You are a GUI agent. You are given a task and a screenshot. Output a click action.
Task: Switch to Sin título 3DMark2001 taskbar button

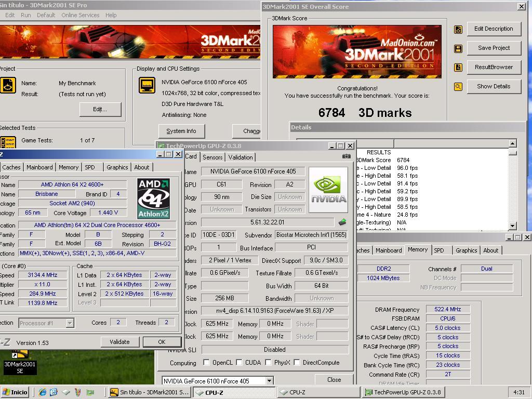pos(149,392)
